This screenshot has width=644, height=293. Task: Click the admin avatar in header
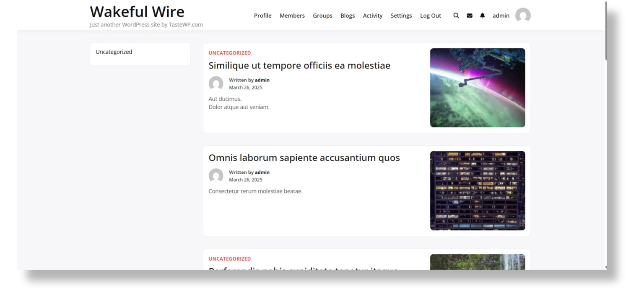523,16
